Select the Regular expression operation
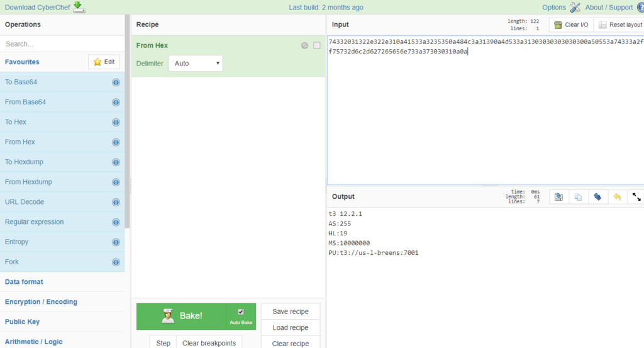This screenshot has width=644, height=348. click(62, 222)
